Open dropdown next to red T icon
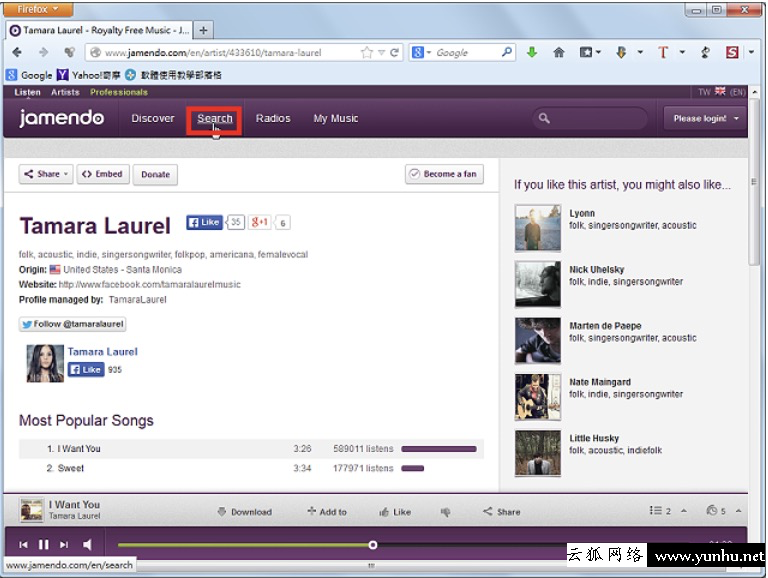The image size is (768, 578). tap(682, 52)
